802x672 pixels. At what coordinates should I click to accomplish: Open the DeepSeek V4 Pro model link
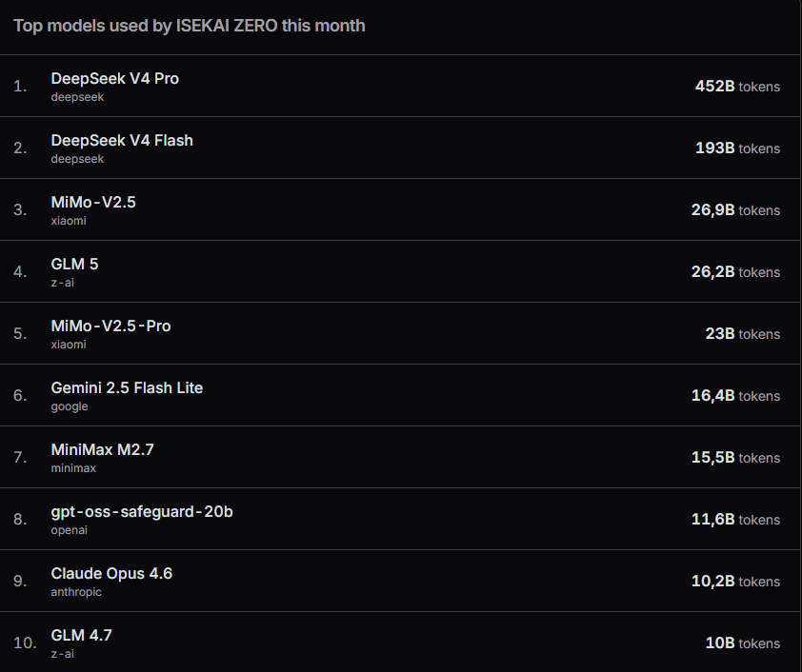(114, 79)
